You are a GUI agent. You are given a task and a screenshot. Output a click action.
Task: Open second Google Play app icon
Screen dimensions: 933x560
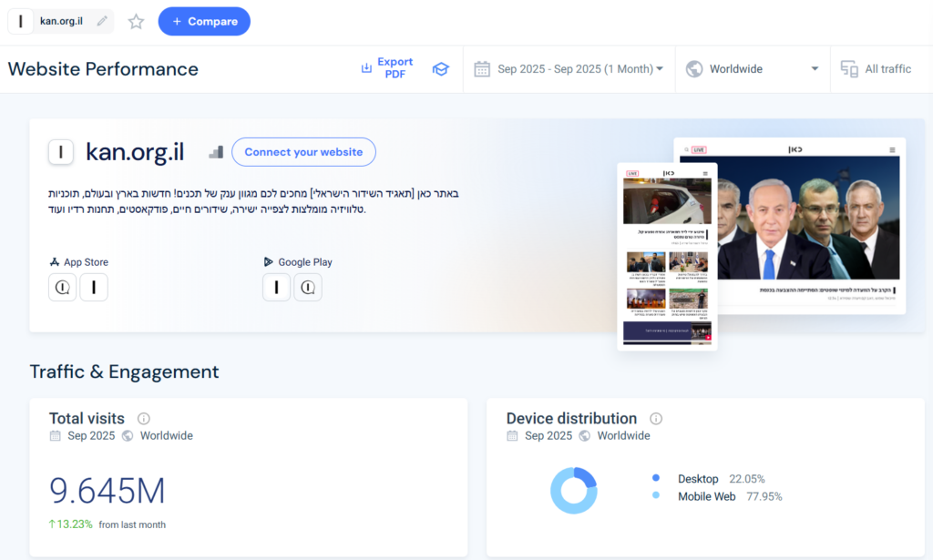[x=308, y=287]
